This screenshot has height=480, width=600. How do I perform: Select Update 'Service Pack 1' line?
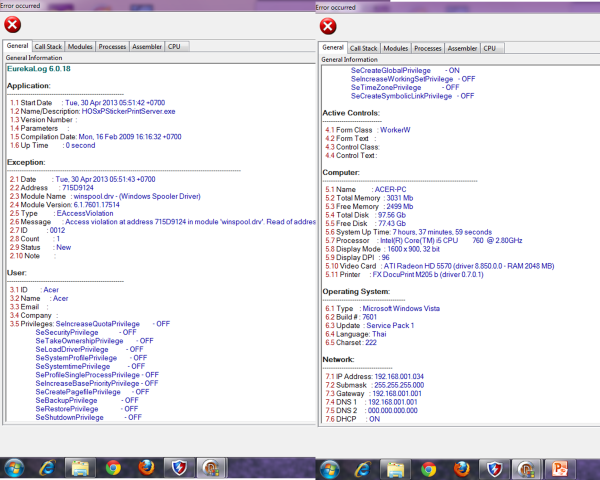370,325
